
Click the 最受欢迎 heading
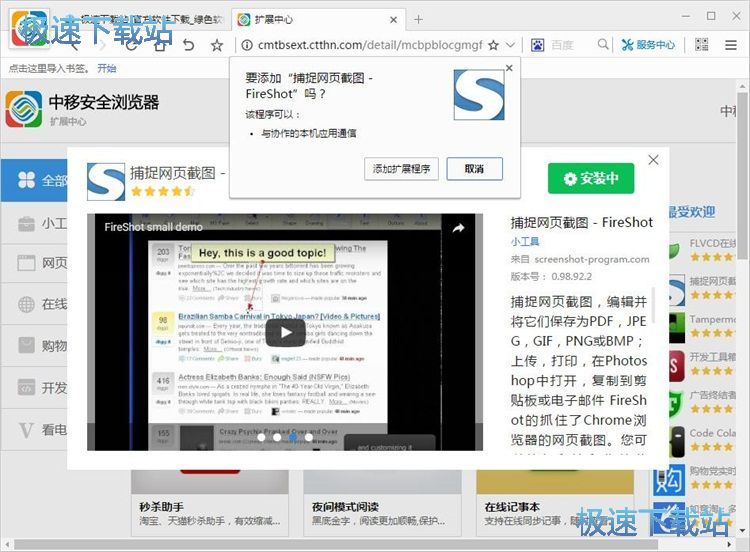(x=692, y=212)
